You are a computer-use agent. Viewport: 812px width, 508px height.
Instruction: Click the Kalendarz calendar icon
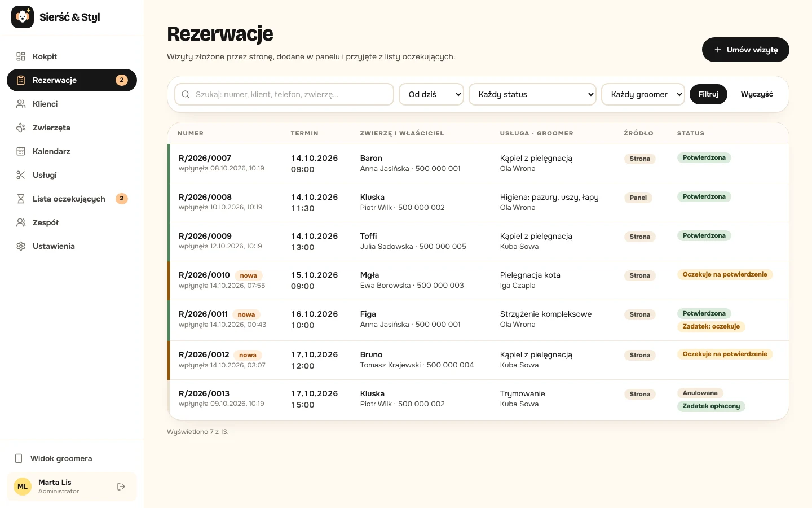[21, 151]
